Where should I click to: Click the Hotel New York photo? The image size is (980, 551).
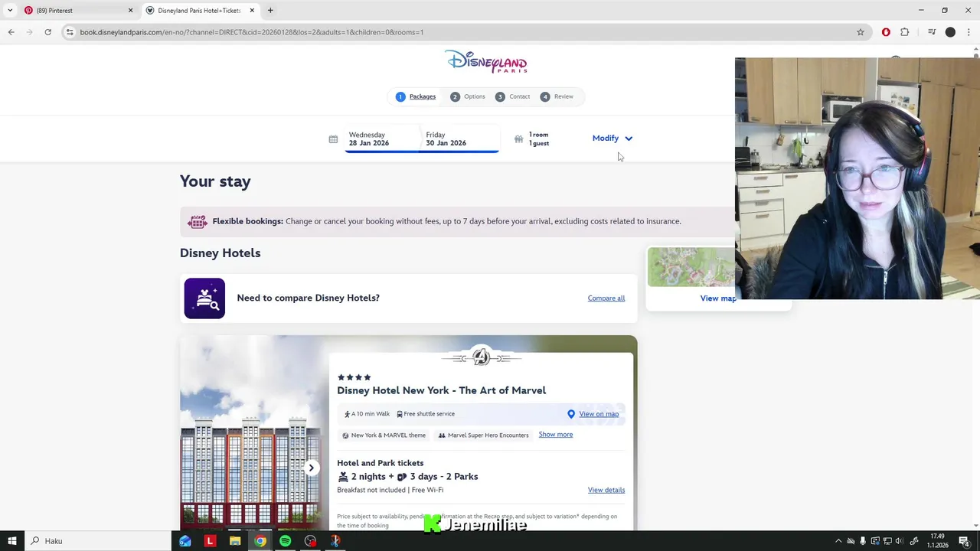coord(254,433)
